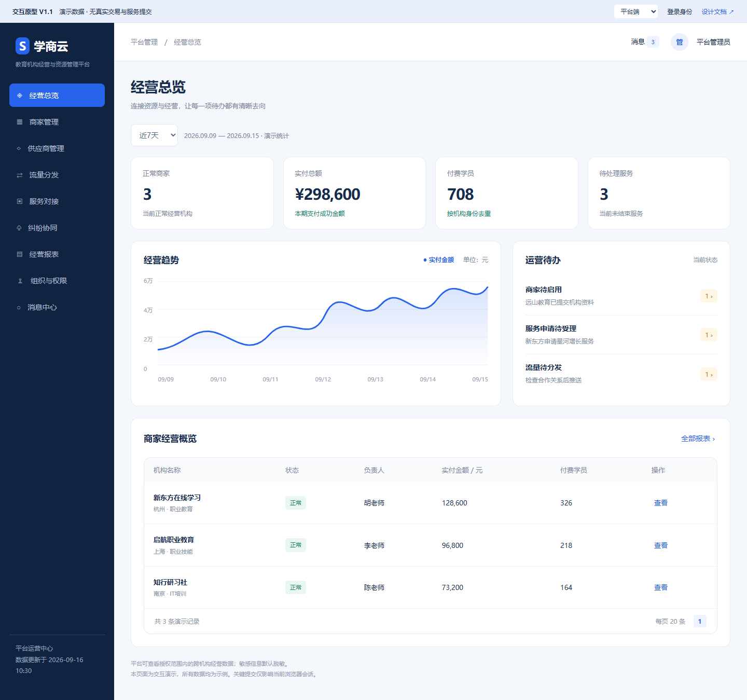Open the 商家待启用 count chevron badge

(x=709, y=296)
